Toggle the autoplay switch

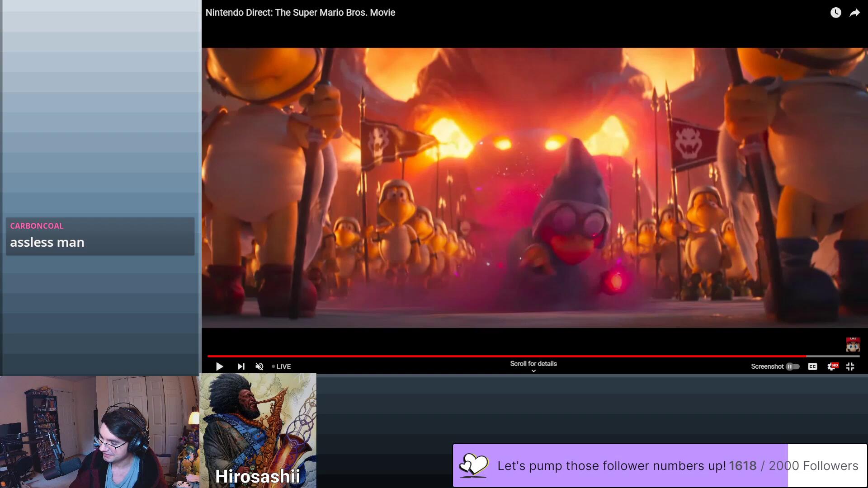pyautogui.click(x=792, y=366)
